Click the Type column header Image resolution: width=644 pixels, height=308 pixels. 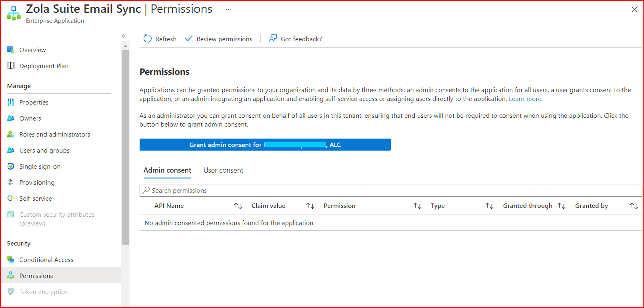(438, 206)
